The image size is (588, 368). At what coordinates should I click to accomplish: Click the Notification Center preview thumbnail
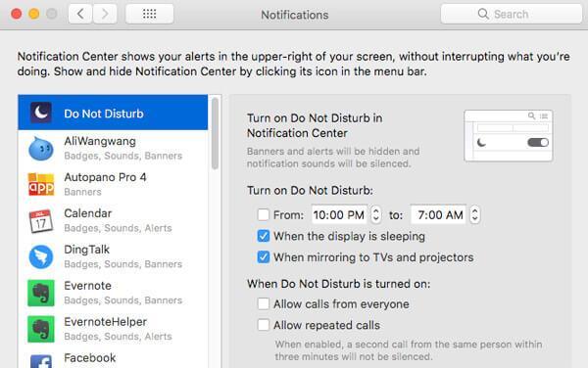pos(508,135)
